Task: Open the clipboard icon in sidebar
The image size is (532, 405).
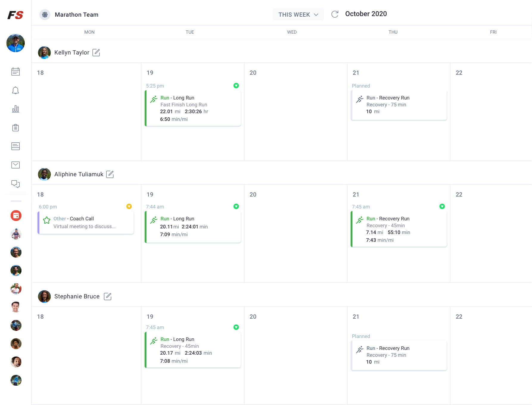Action: [x=15, y=128]
